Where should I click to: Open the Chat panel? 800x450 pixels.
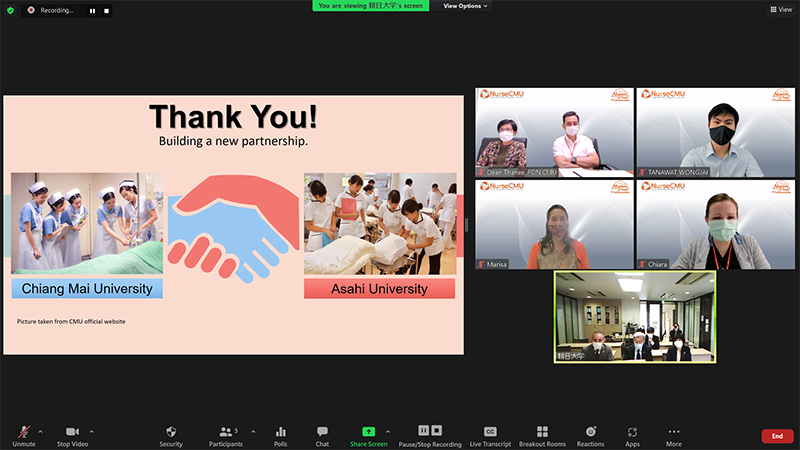pos(322,436)
